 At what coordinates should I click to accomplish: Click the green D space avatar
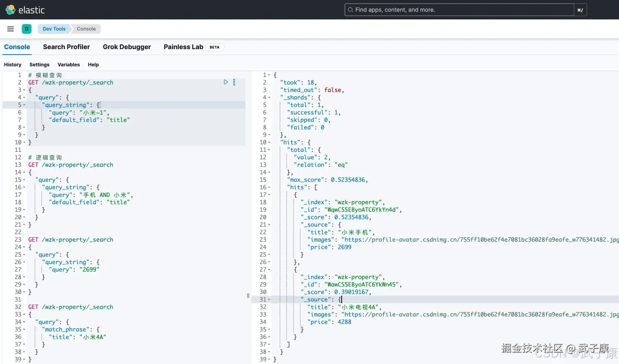point(26,29)
